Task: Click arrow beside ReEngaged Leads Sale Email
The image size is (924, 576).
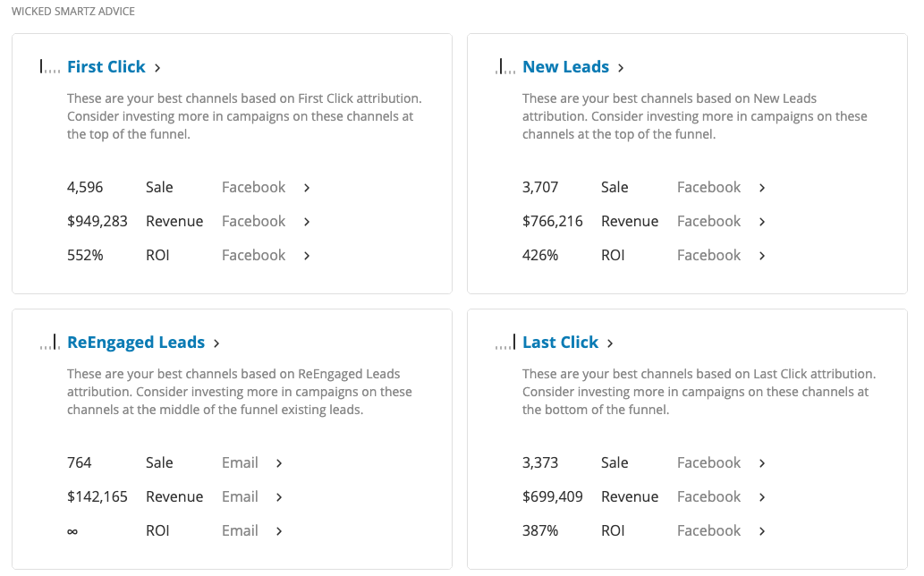Action: [x=279, y=463]
